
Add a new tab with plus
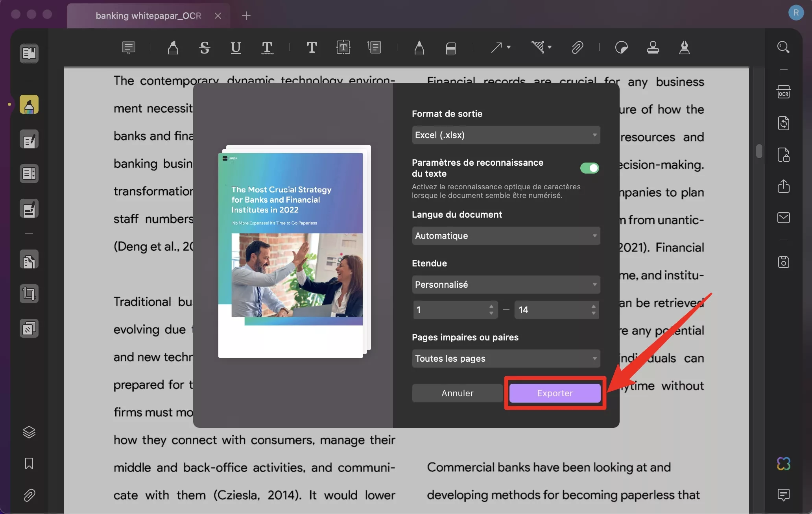(x=246, y=16)
